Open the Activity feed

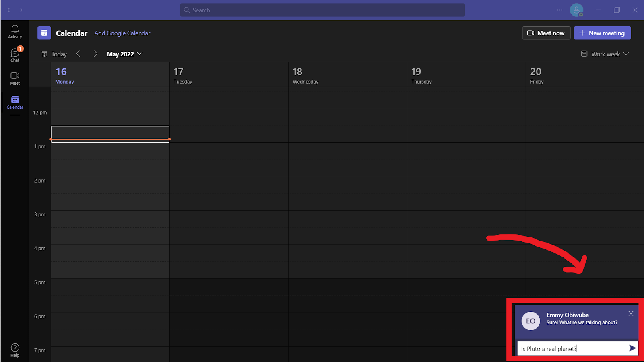tap(14, 31)
